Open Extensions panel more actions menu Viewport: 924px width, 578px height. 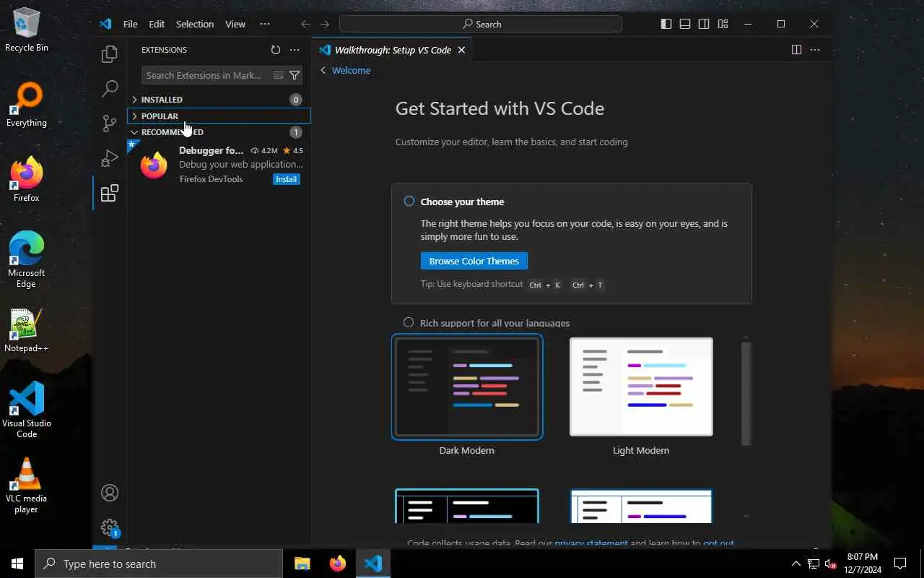pos(295,50)
